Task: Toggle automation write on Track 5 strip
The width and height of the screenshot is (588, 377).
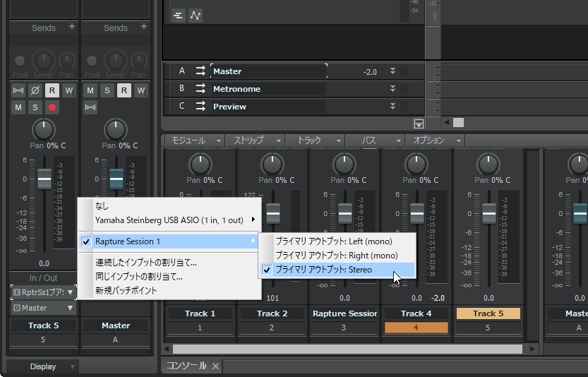Action: (69, 90)
